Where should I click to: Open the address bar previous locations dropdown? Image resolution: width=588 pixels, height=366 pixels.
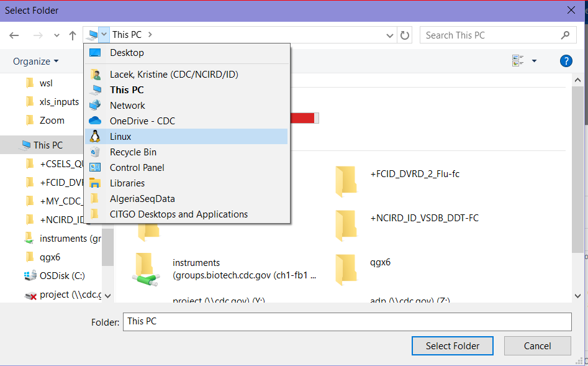pos(390,35)
